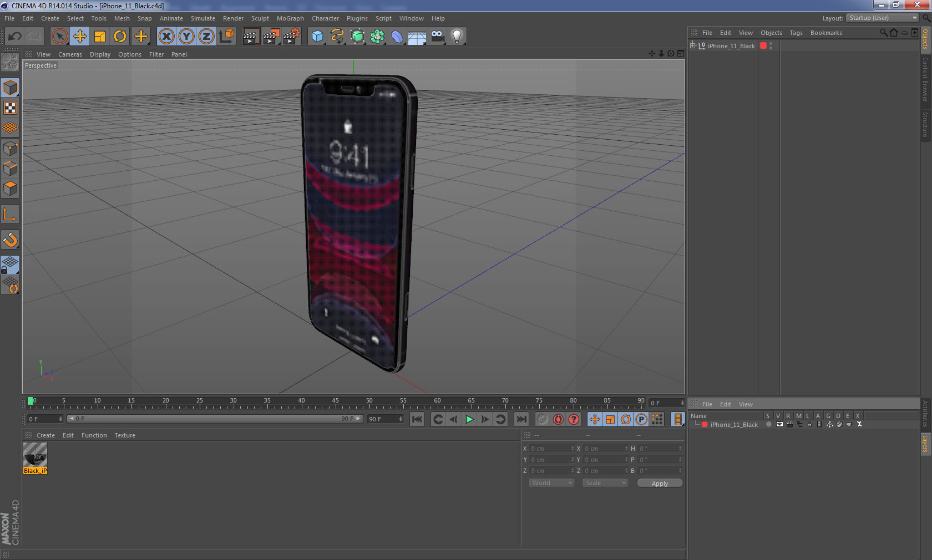Switch to Points mode
This screenshot has height=560, width=932.
(10, 148)
